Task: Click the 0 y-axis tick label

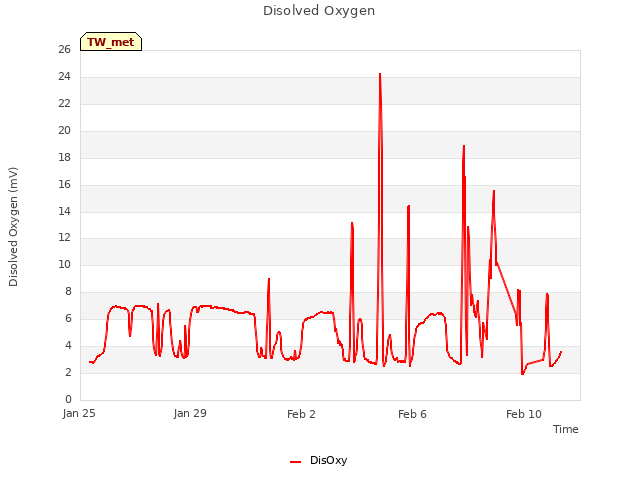Action: [x=68, y=399]
